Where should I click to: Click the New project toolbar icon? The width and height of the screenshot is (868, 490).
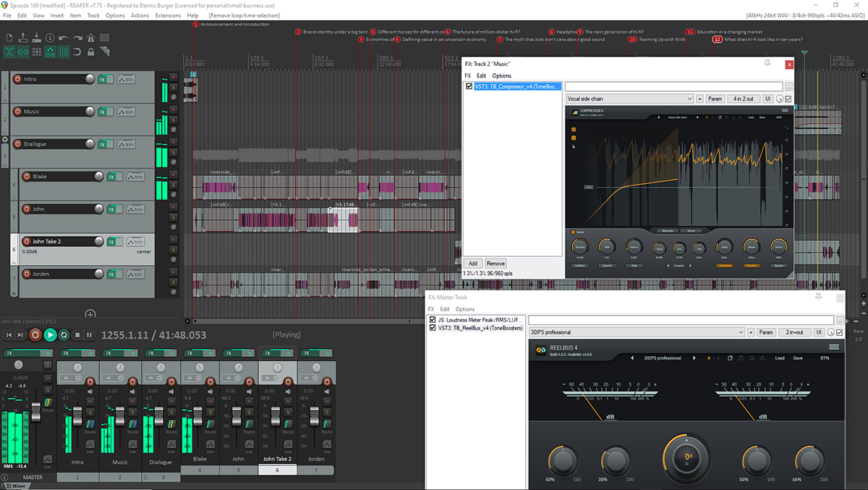[9, 38]
